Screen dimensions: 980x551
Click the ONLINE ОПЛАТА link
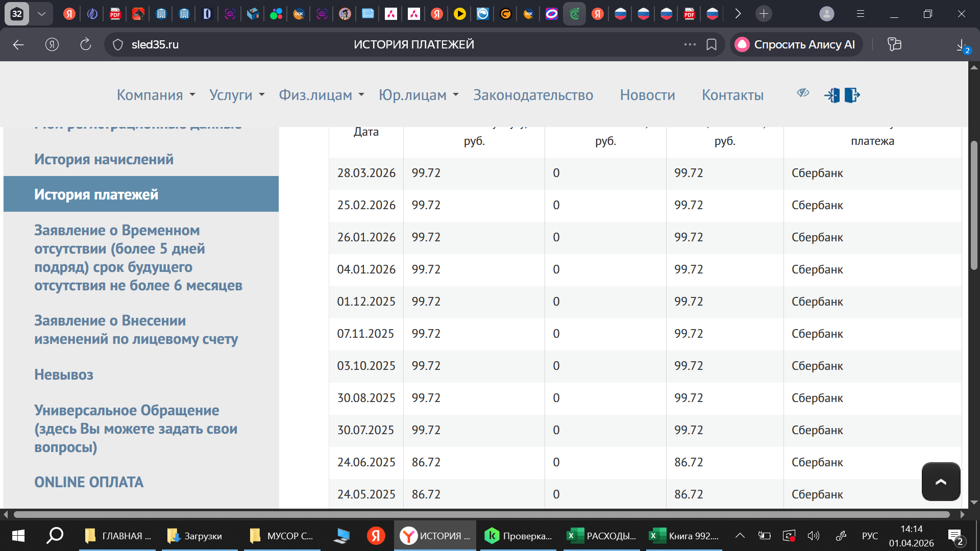point(89,482)
